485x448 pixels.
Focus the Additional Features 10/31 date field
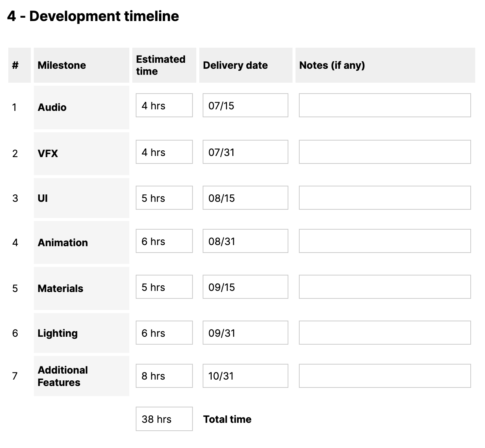pos(245,376)
